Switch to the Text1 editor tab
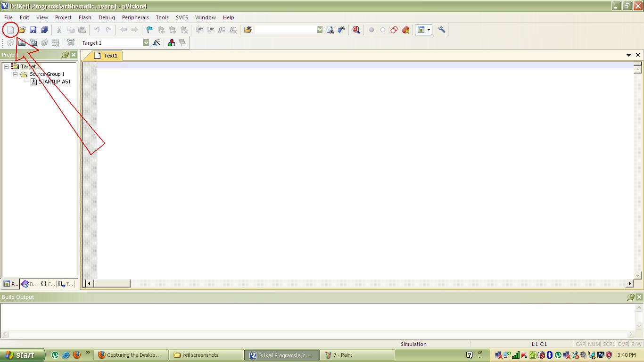The height and width of the screenshot is (362, 644). click(x=106, y=56)
